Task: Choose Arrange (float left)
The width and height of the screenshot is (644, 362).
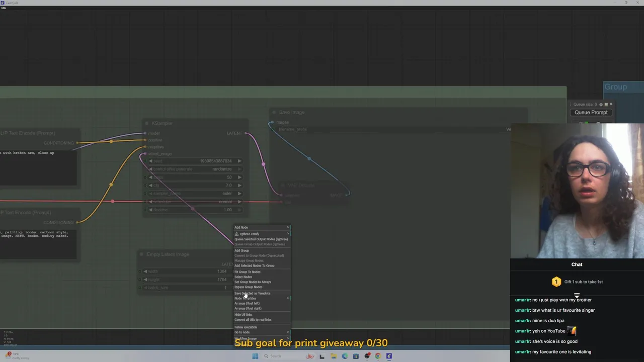Action: click(x=262, y=303)
